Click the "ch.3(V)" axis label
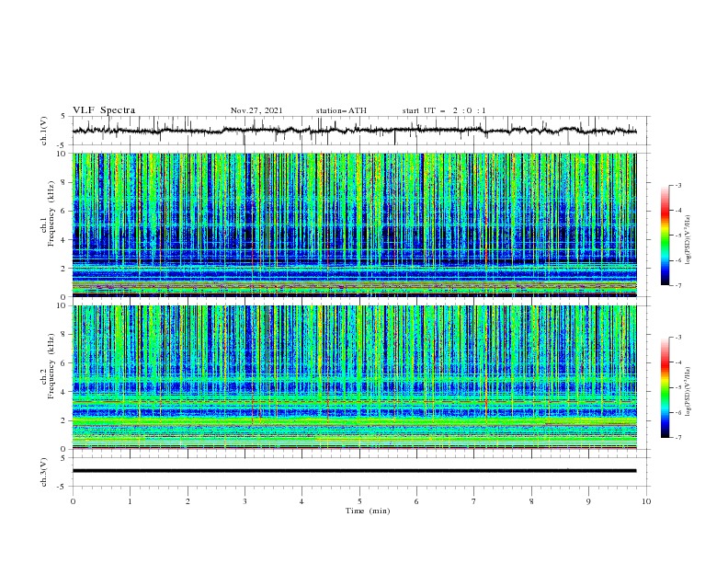The width and height of the screenshot is (728, 563). coord(44,472)
